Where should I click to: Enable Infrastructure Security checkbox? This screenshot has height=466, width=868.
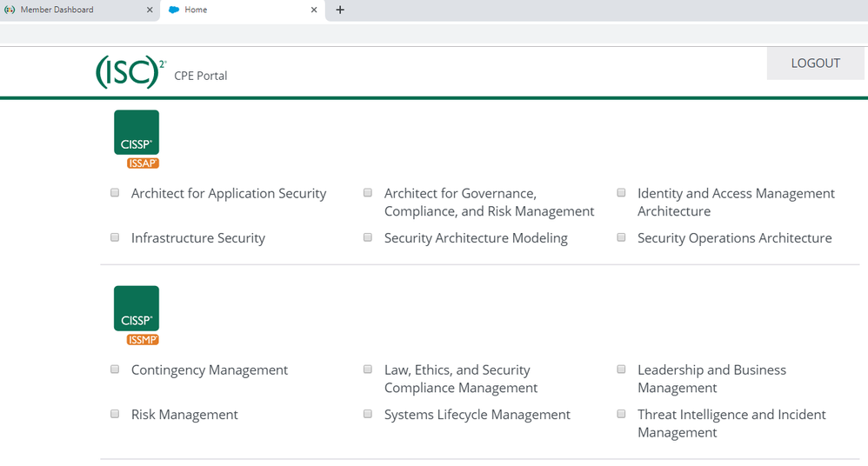[115, 237]
